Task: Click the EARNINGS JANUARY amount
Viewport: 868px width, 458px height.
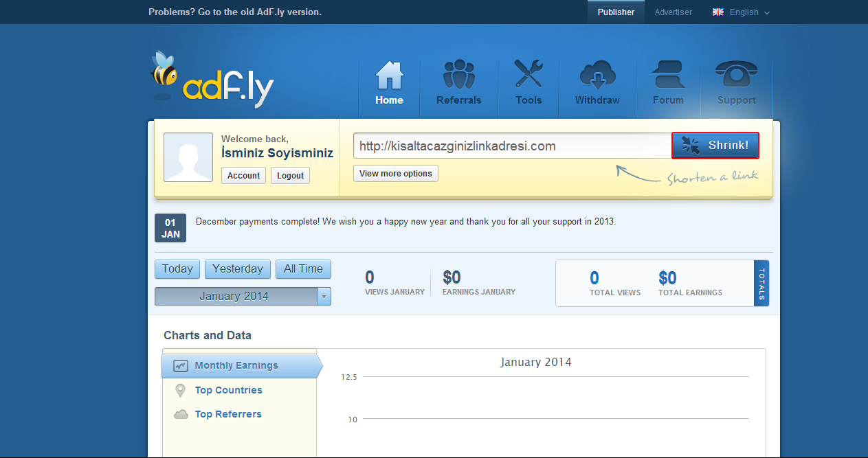Action: [x=452, y=277]
